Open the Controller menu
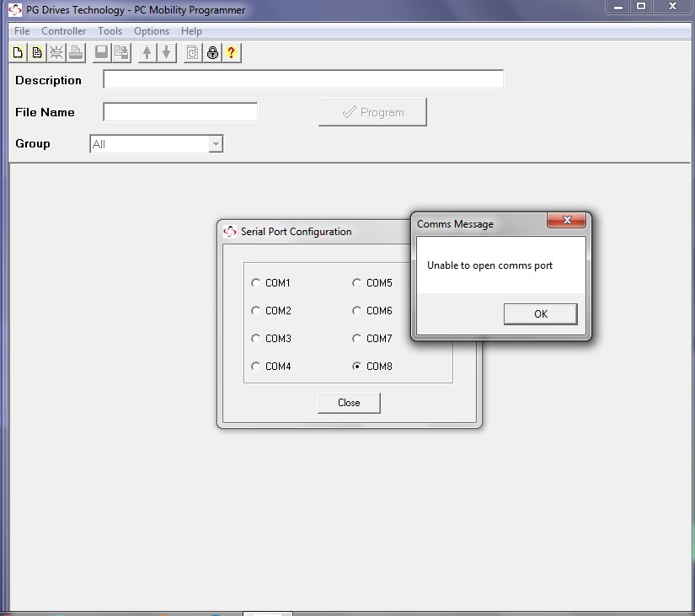This screenshot has height=616, width=695. point(64,31)
